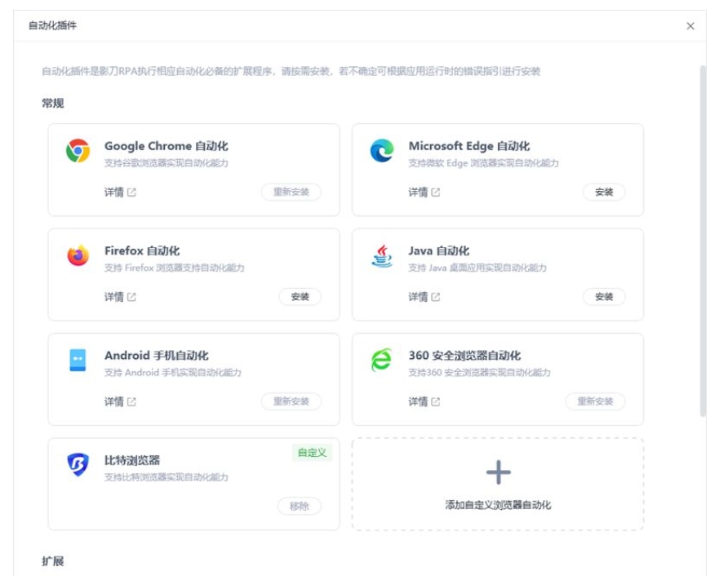Open the 详情 link for Google Chrome
Screen dimensions: 728x576
[x=120, y=193]
